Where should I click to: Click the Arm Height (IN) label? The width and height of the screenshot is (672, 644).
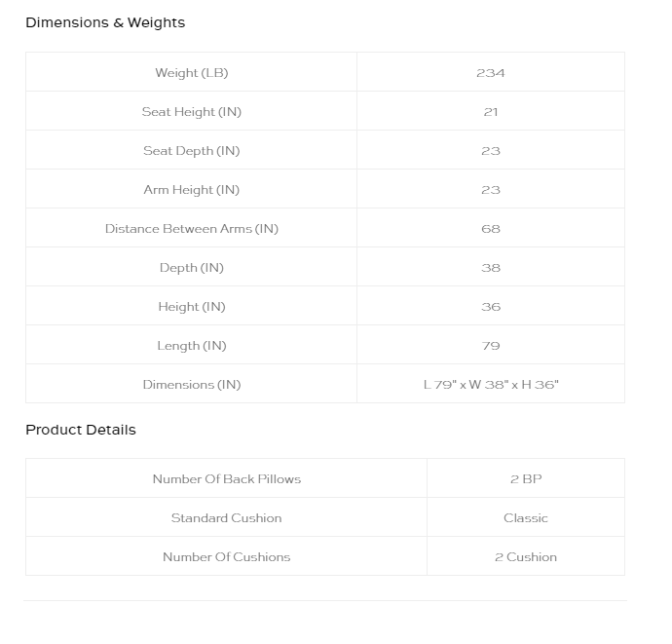(192, 190)
